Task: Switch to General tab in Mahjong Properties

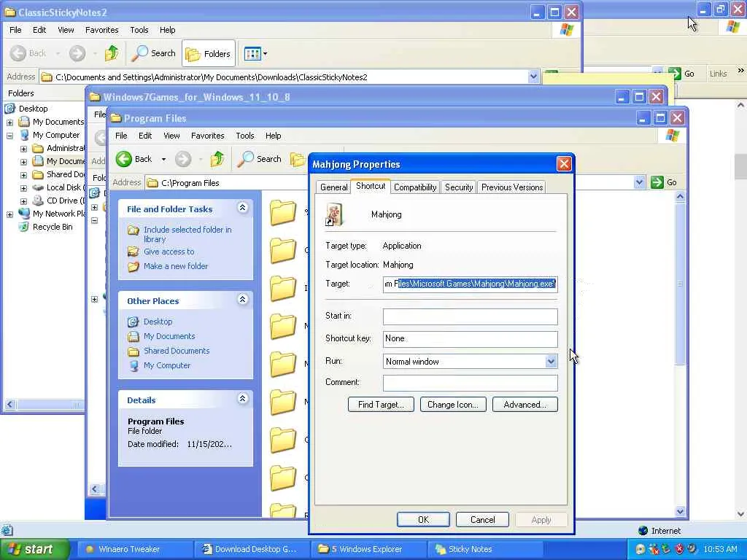Action: (333, 187)
